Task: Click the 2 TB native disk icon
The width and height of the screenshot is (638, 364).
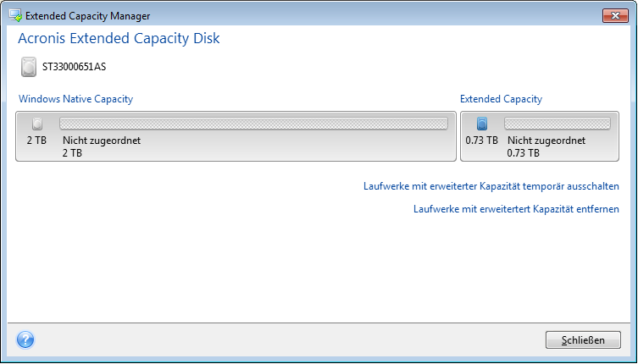Action: pos(36,124)
